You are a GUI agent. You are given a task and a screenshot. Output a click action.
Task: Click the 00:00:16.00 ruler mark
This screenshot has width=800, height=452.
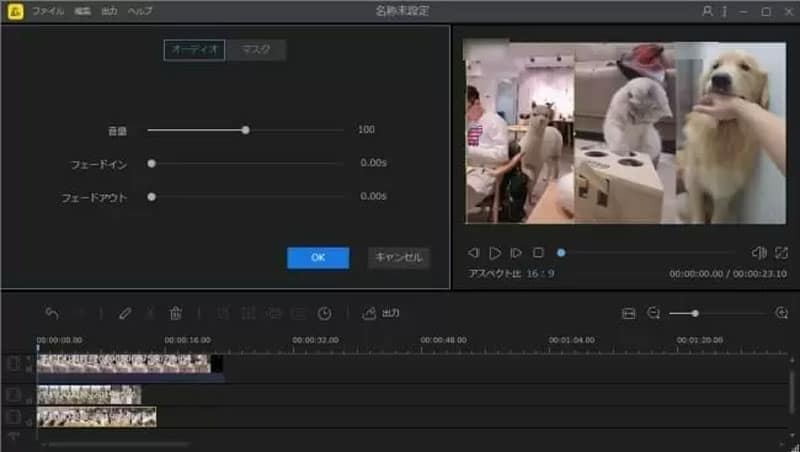click(x=187, y=340)
